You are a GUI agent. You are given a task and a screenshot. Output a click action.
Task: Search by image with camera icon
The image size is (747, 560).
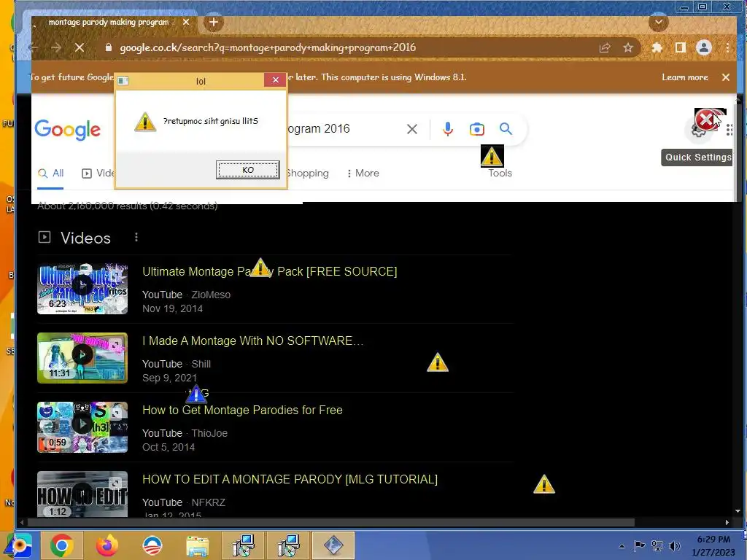(x=476, y=129)
